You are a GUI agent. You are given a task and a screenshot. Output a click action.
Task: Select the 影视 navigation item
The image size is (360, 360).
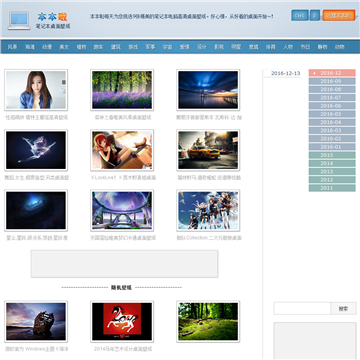[x=219, y=47]
